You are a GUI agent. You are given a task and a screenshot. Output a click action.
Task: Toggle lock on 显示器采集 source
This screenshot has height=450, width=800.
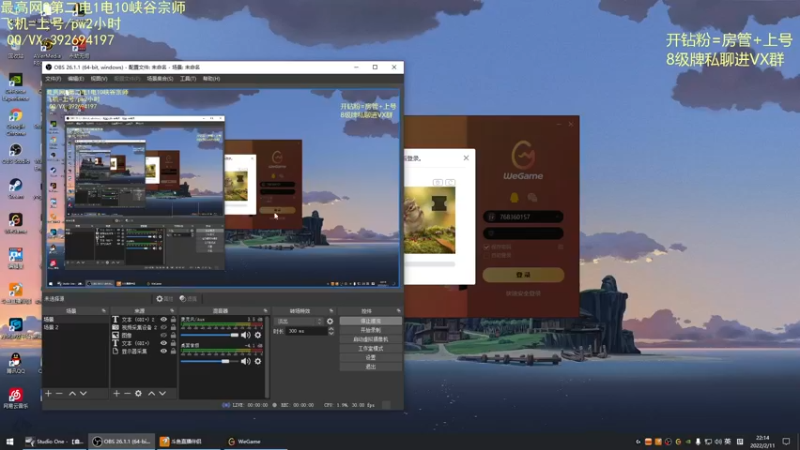[173, 352]
